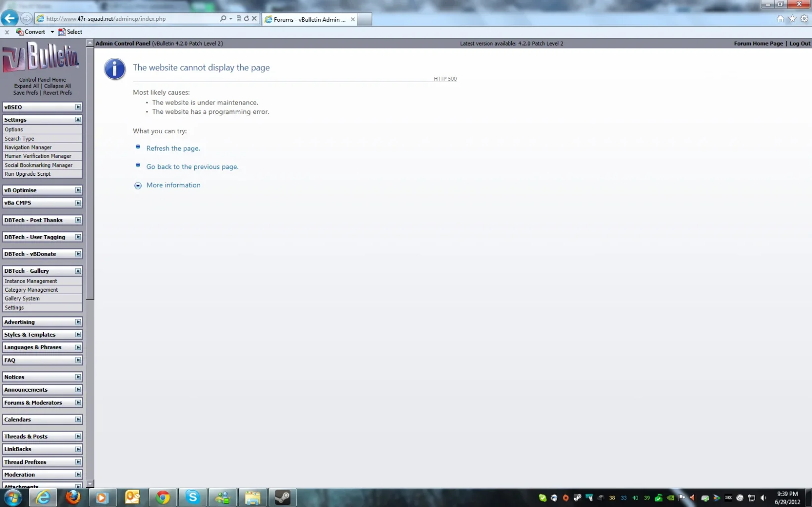
Task: Click the sidebar vertical scrollbar thumb
Action: pyautogui.click(x=90, y=173)
